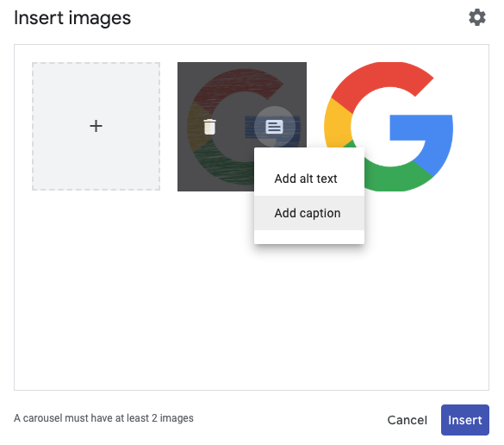Click the text options icon on image
The image size is (504, 445).
pyautogui.click(x=274, y=127)
